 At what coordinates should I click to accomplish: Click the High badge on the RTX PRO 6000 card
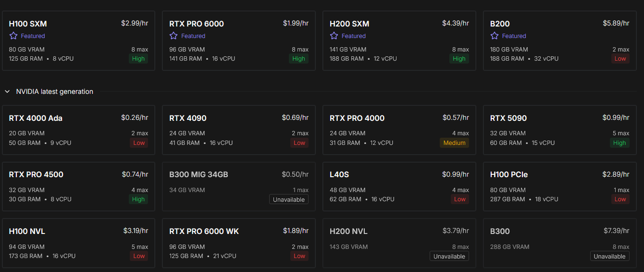(x=299, y=59)
